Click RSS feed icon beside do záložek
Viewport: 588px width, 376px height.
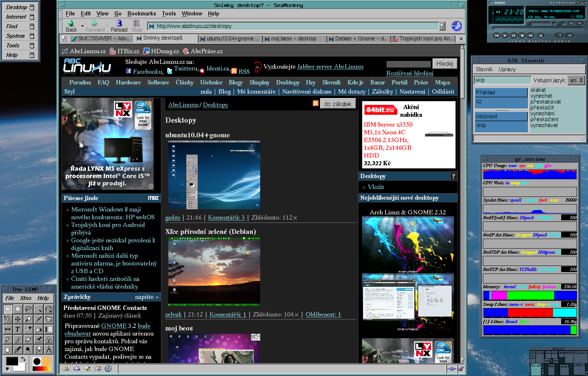(x=315, y=104)
